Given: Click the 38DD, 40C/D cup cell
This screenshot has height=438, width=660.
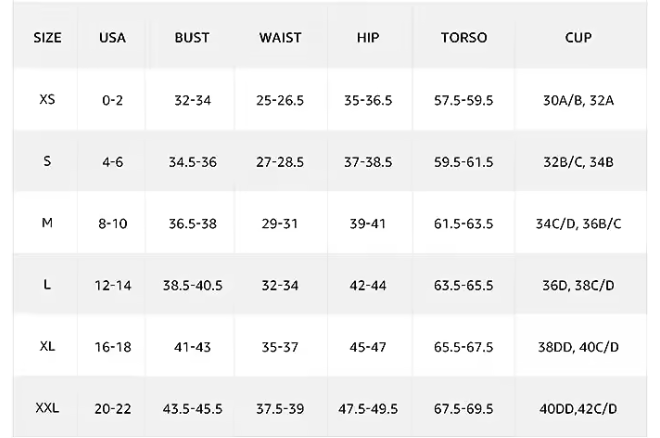Looking at the screenshot, I should [x=578, y=346].
